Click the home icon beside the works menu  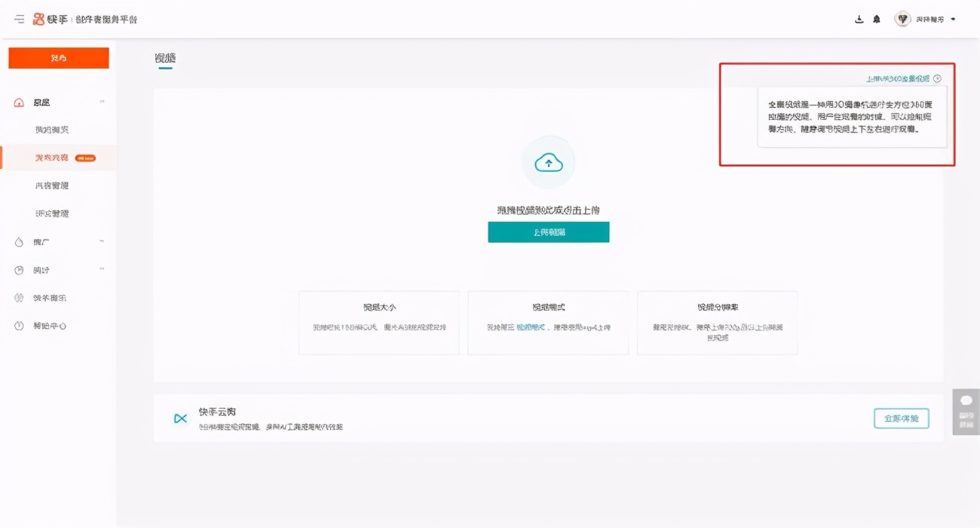pos(18,101)
